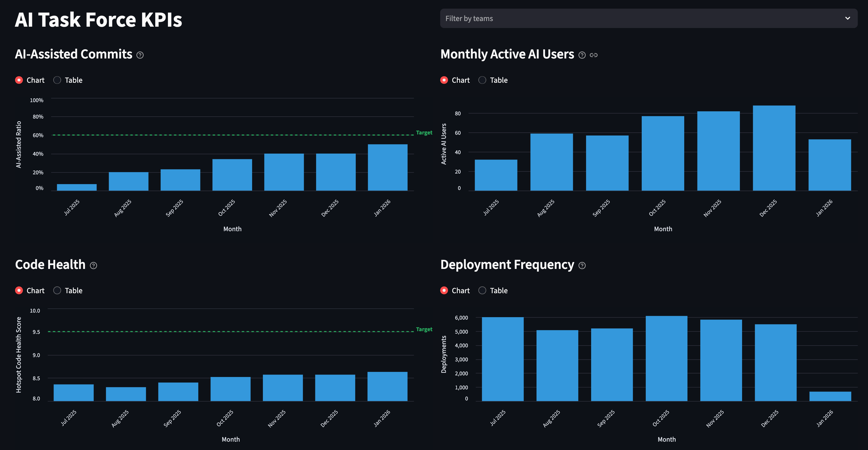Switch Code Health to Table view
This screenshot has width=868, height=450.
coord(57,290)
